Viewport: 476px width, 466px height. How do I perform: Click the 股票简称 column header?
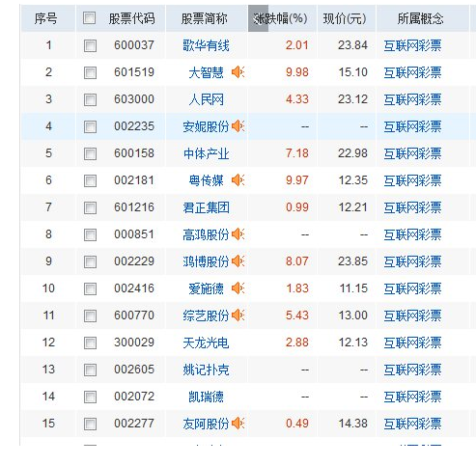click(205, 18)
